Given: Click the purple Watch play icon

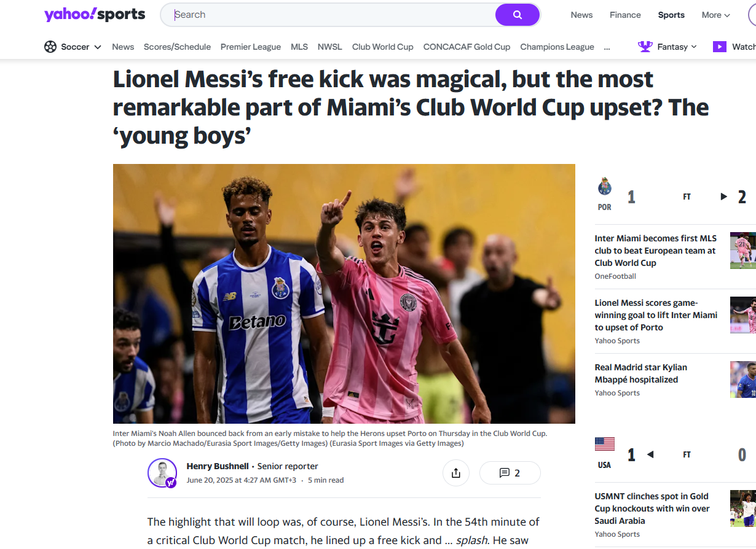Looking at the screenshot, I should point(719,47).
